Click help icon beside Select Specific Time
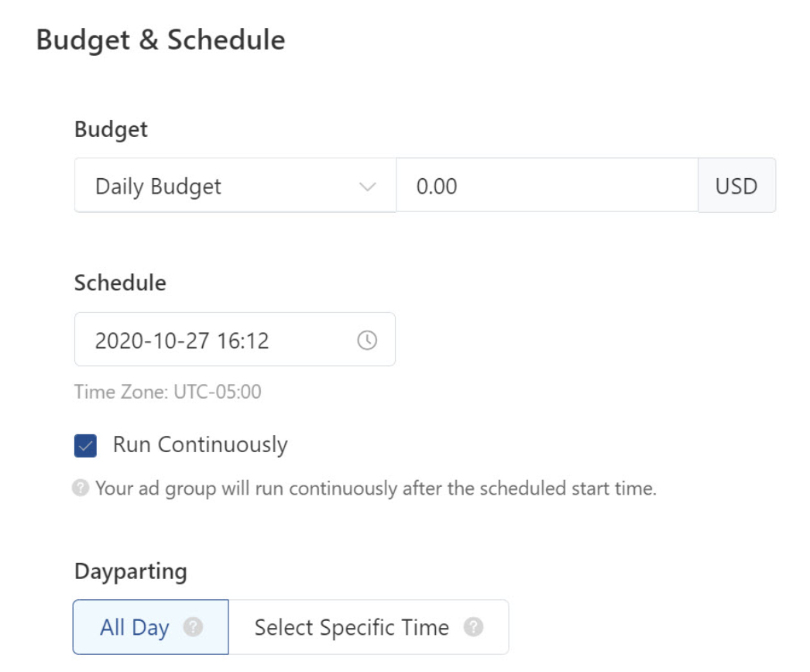Image resolution: width=810 pixels, height=672 pixels. [x=474, y=627]
